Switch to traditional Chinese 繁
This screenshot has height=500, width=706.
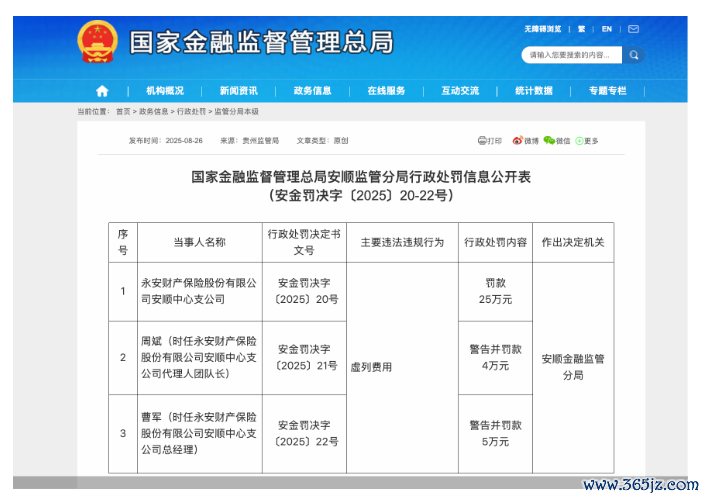(x=581, y=29)
